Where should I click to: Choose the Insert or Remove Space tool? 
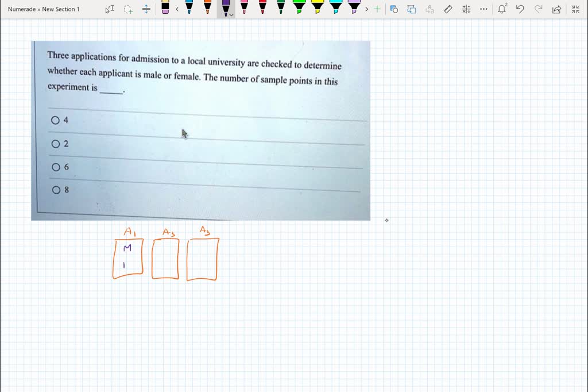pos(146,9)
